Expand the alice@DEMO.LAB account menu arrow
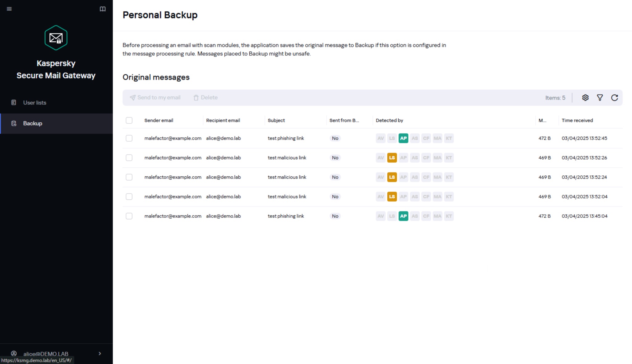Viewport: 632px width, 364px height. point(100,354)
